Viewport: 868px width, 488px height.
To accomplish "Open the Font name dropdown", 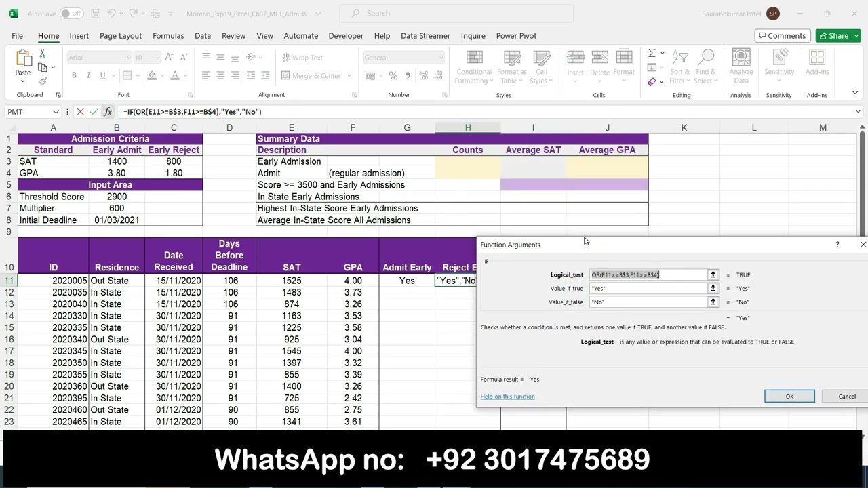I will coord(127,58).
